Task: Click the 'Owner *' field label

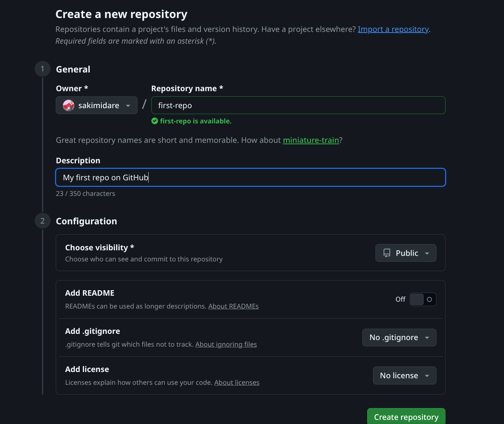Action: [x=72, y=88]
